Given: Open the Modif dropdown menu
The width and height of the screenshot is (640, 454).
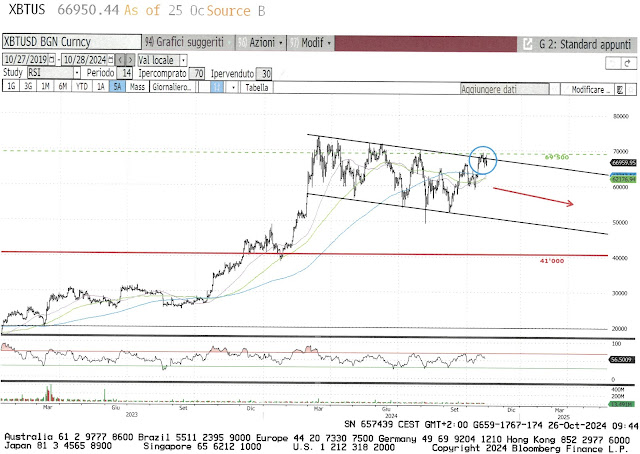Looking at the screenshot, I should [x=310, y=42].
